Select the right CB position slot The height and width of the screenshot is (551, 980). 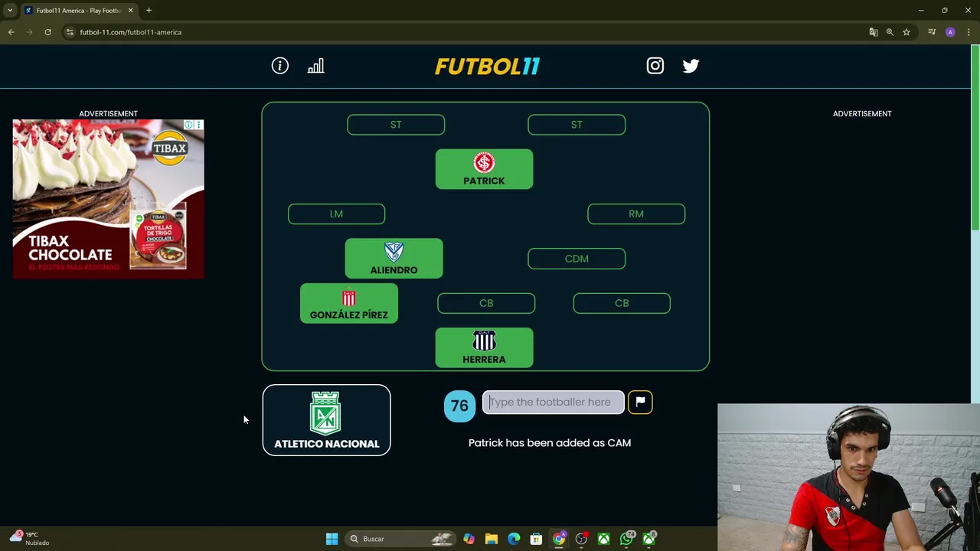(622, 303)
